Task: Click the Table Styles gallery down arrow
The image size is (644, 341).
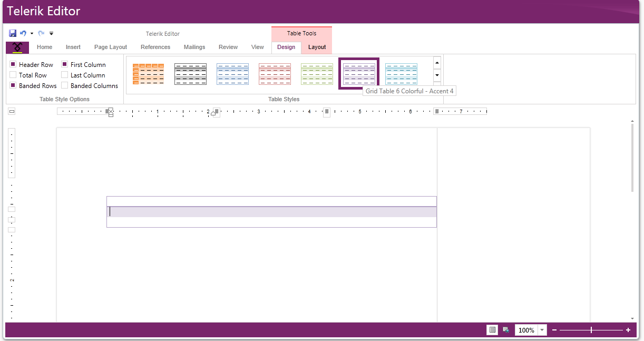Action: point(437,75)
